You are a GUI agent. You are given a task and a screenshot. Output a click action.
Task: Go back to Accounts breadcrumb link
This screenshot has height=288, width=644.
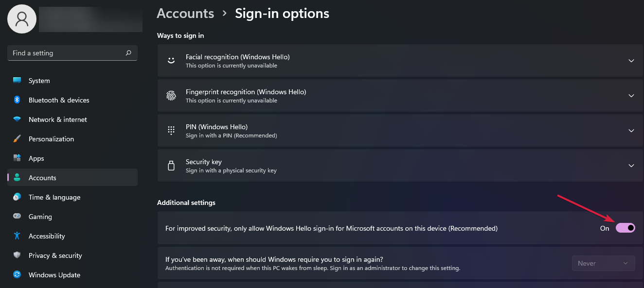click(185, 13)
